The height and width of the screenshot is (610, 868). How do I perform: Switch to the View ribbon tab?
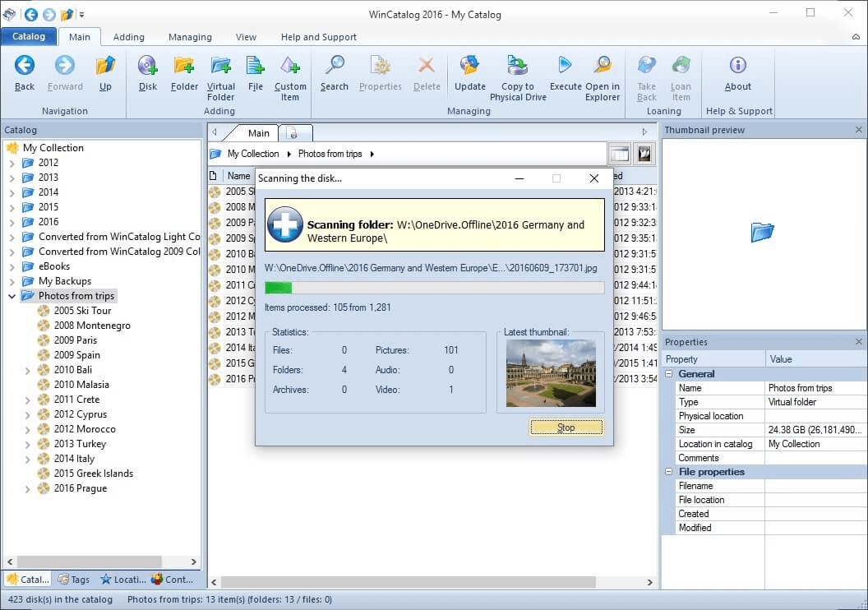pyautogui.click(x=246, y=37)
